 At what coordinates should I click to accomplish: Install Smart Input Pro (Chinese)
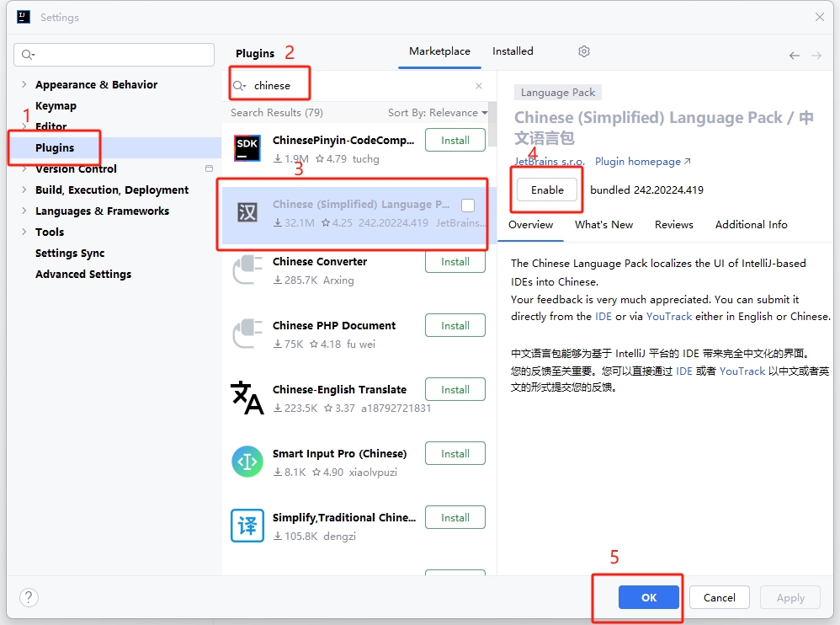point(455,453)
